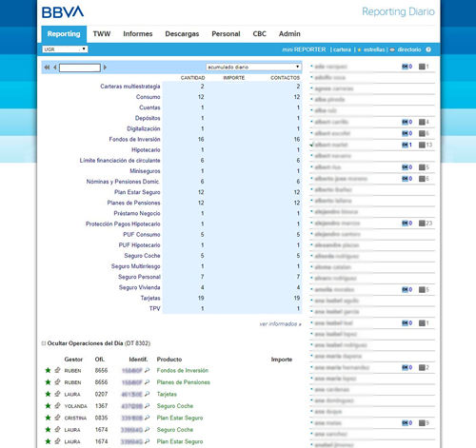Click the Producto column header
This screenshot has height=448, width=476.
tap(169, 360)
